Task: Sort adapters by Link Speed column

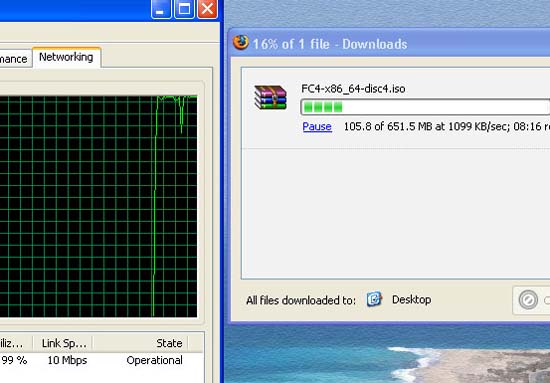Action: pyautogui.click(x=63, y=343)
